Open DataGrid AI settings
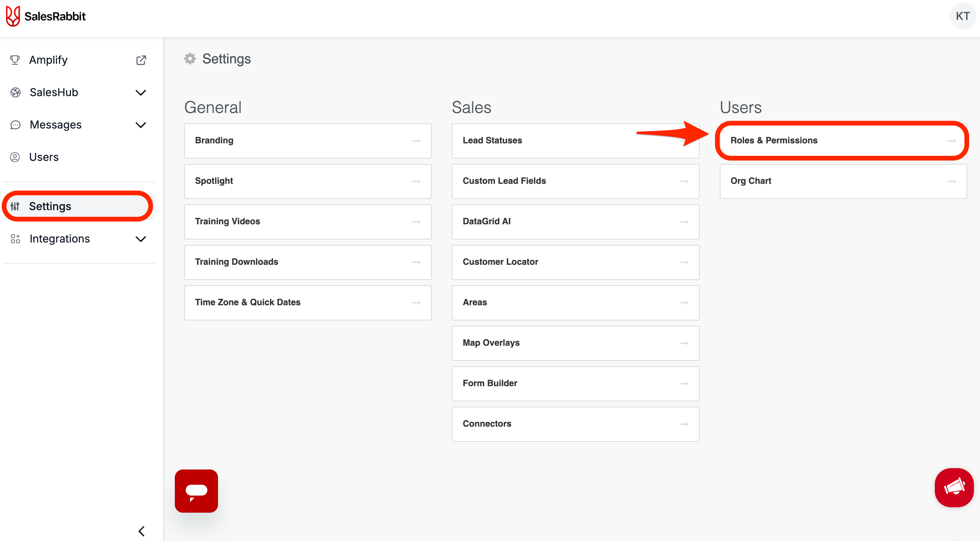This screenshot has width=980, height=541. tap(576, 222)
